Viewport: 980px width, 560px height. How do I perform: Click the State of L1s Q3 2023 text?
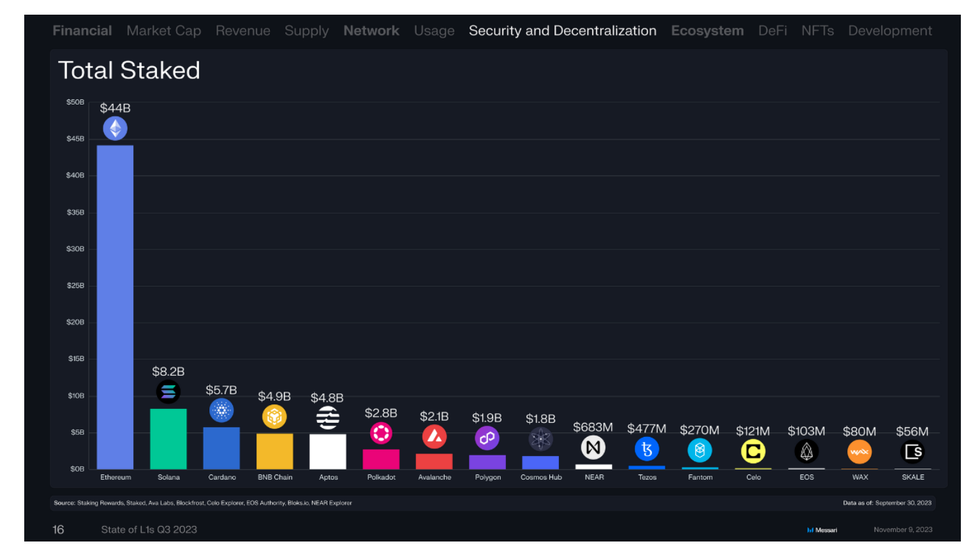tap(149, 529)
